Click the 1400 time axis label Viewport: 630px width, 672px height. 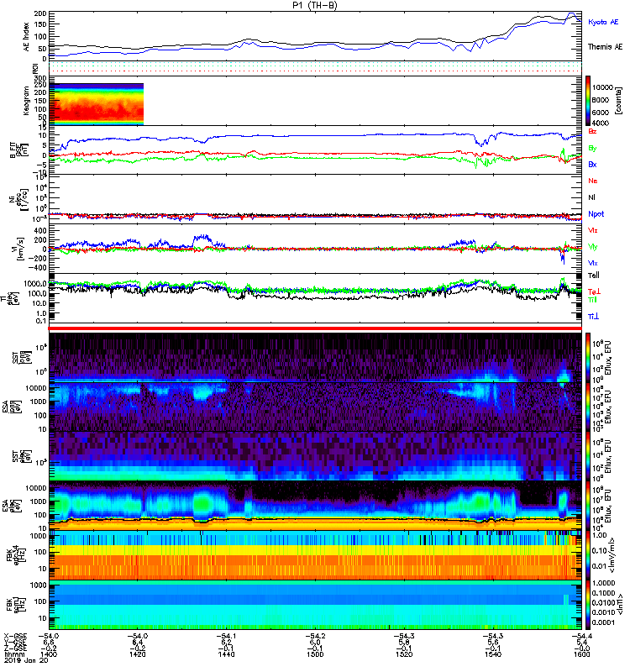click(x=49, y=654)
